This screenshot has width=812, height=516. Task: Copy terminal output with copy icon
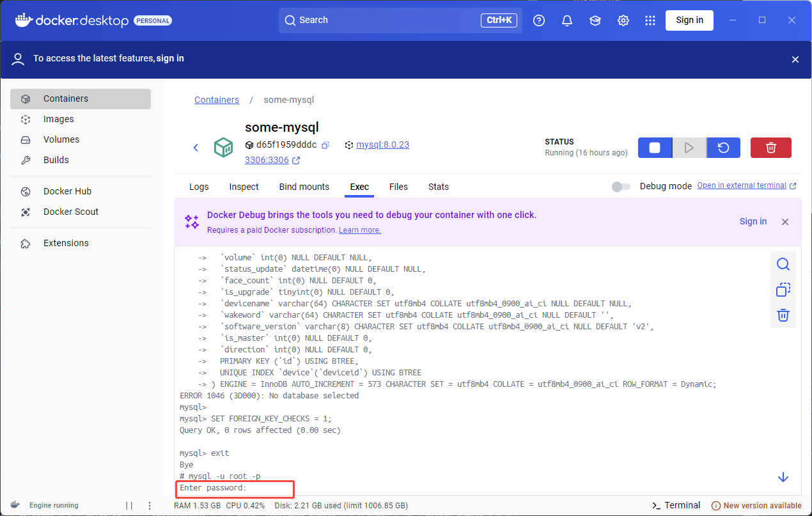(783, 290)
